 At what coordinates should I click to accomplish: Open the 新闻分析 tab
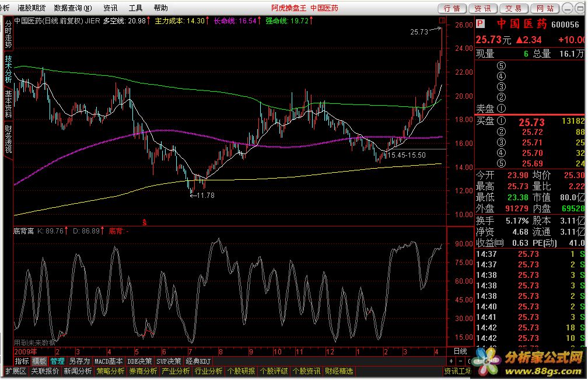click(78, 371)
